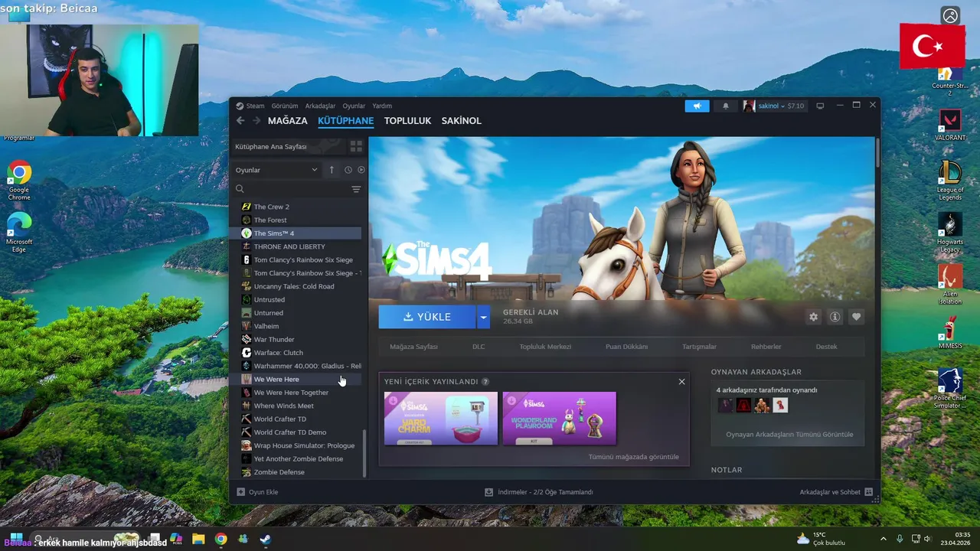
Task: Select THRONE AND LIBERTY in library
Action: tap(296, 246)
